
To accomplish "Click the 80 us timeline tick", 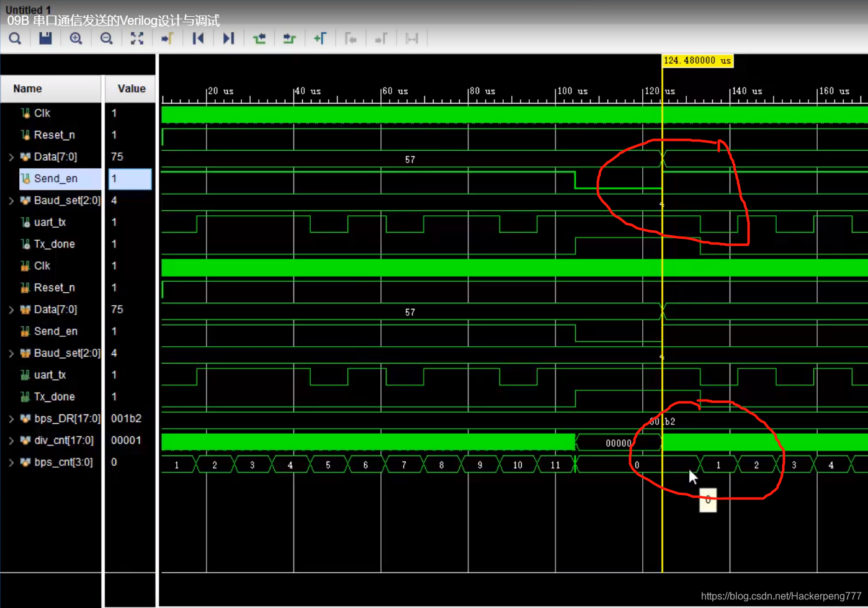I will 483,91.
